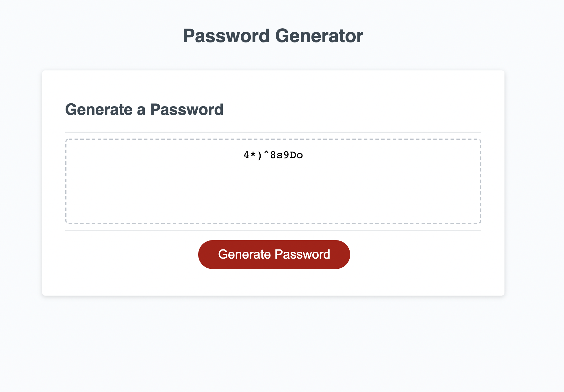Viewport: 564px width, 392px height.
Task: Click the word Password in the page title
Action: tap(226, 36)
